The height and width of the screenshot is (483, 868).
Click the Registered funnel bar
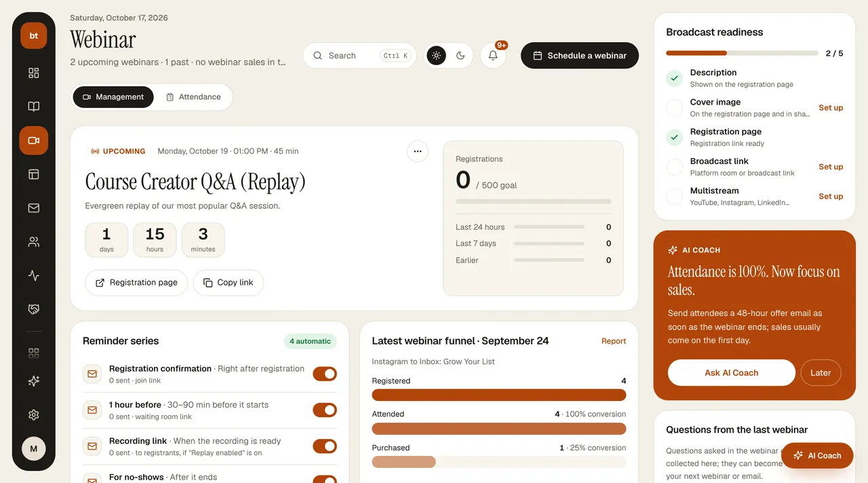pyautogui.click(x=499, y=395)
